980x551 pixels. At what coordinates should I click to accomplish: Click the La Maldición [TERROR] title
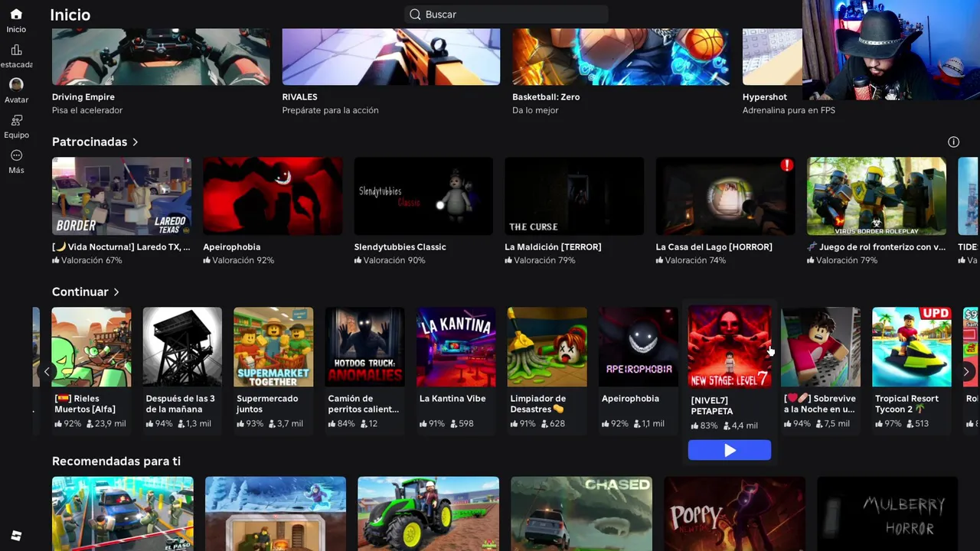coord(553,247)
